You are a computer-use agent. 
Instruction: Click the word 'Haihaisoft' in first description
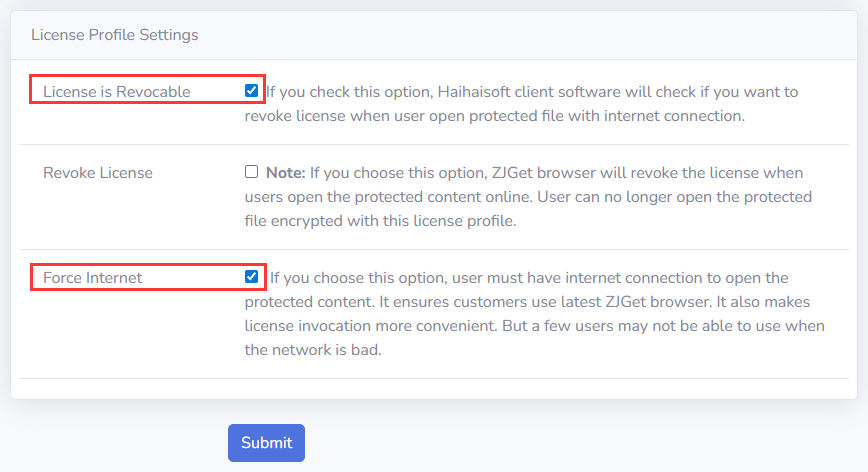[474, 92]
